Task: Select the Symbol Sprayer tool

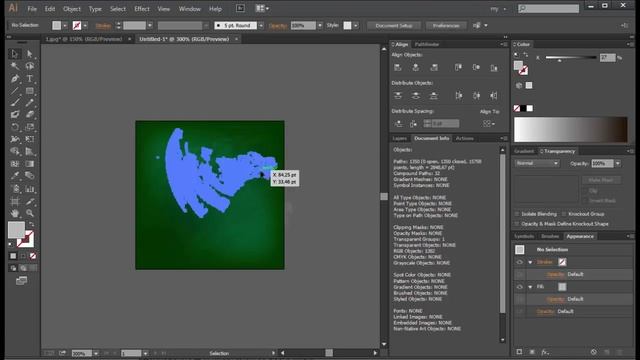Action: pos(15,189)
